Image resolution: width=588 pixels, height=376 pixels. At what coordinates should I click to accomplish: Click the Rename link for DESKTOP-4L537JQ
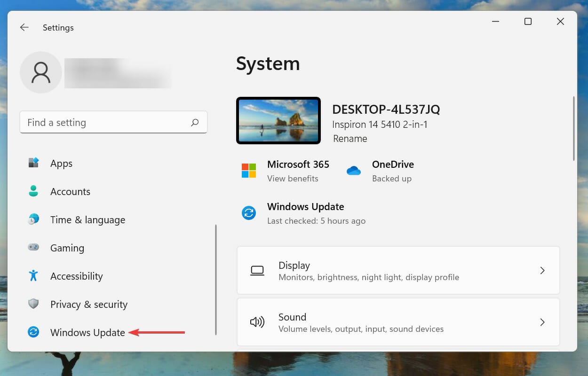click(x=350, y=138)
